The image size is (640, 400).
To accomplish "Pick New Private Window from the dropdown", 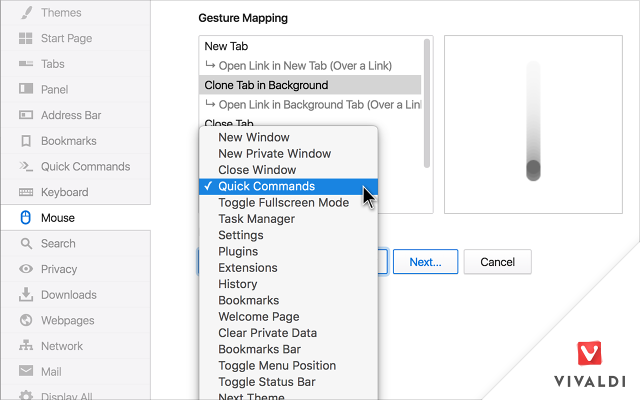I will [274, 154].
